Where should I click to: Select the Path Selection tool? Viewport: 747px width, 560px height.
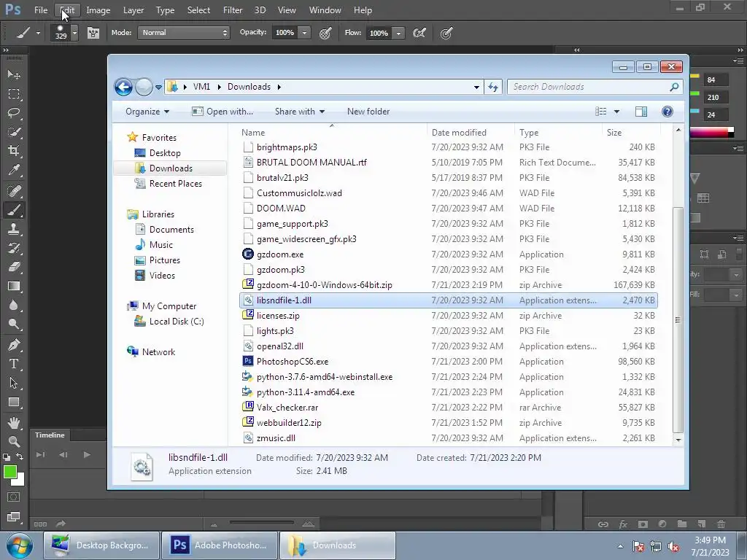tap(14, 383)
